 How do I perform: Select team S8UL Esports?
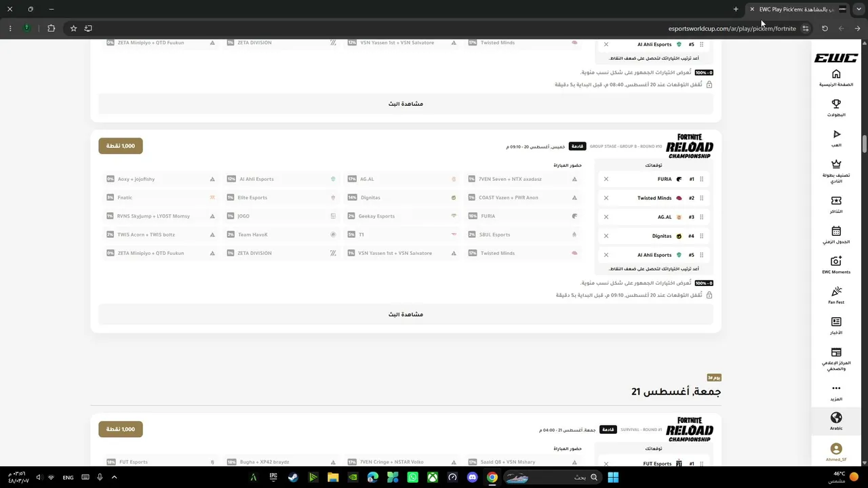point(523,235)
